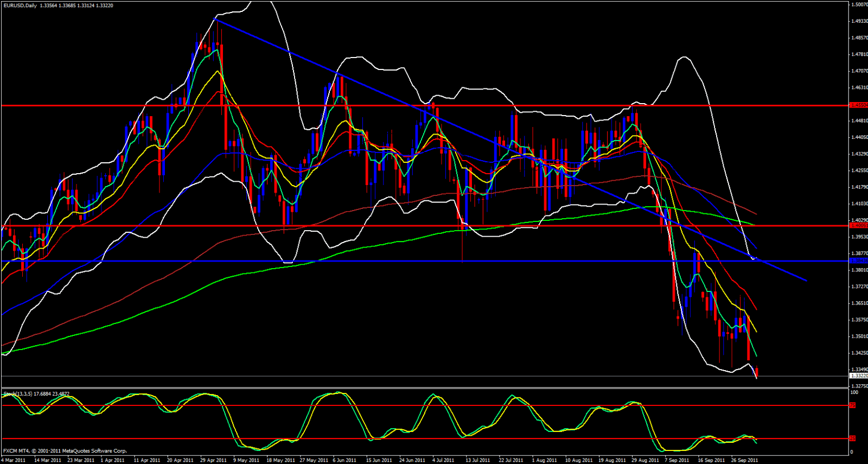This screenshot has height=464, width=868.
Task: Click the stochastic level 25 tag
Action: [852, 438]
